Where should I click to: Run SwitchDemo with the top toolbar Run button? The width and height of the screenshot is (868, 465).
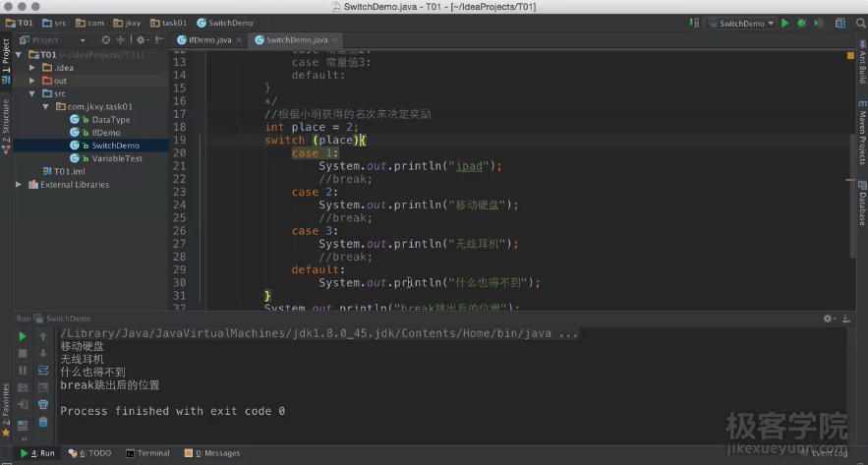[x=785, y=23]
